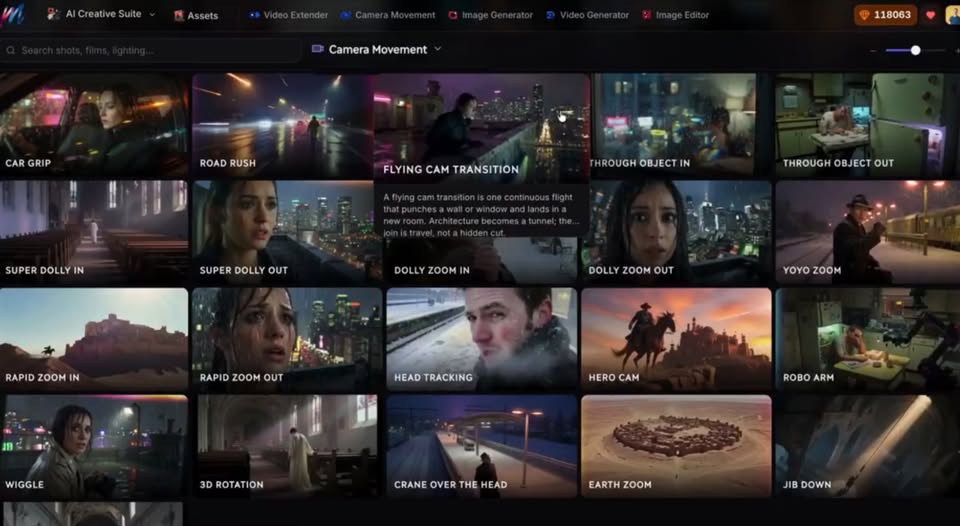Click the AI Creative Suite icon
Screen dimensions: 960x526
(53, 14)
